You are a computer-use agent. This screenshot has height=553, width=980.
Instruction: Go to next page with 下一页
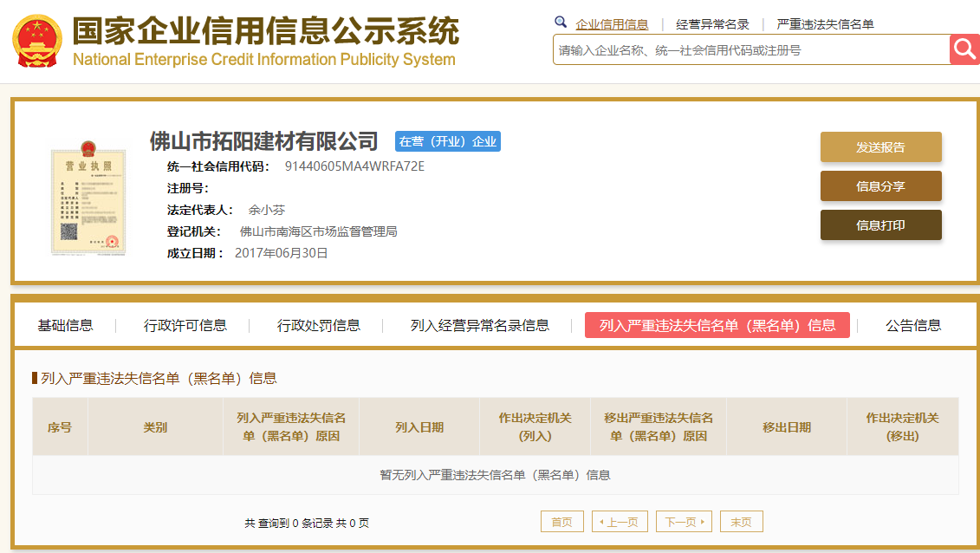point(684,522)
